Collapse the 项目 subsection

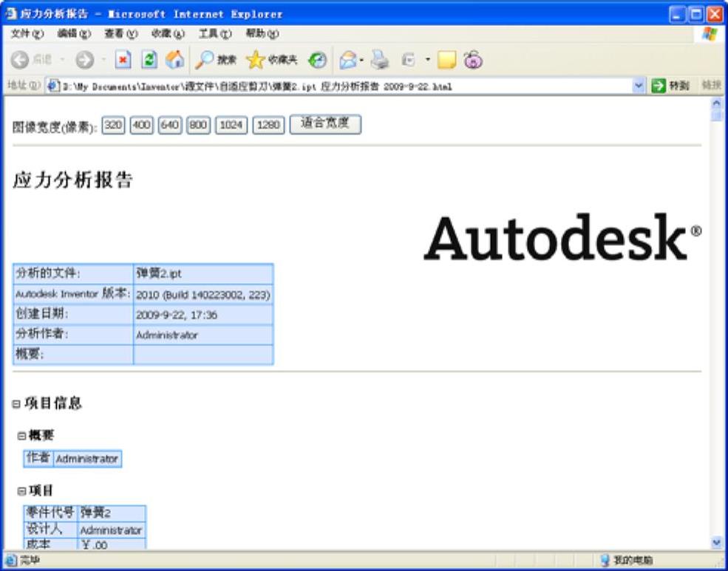(22, 491)
